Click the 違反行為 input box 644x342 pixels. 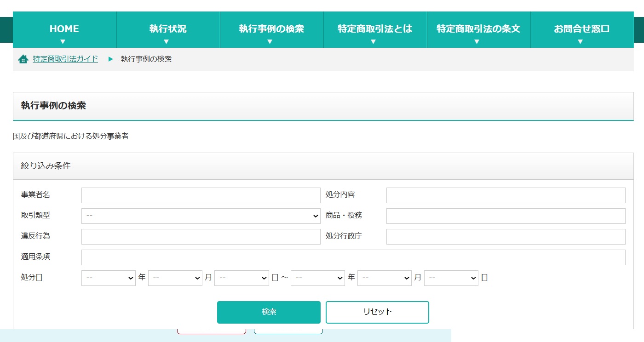point(201,236)
